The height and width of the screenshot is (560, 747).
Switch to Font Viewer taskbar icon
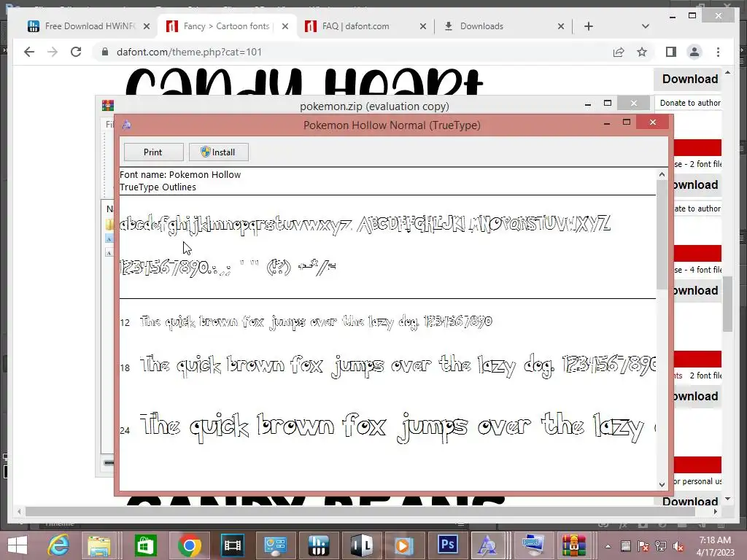(487, 545)
